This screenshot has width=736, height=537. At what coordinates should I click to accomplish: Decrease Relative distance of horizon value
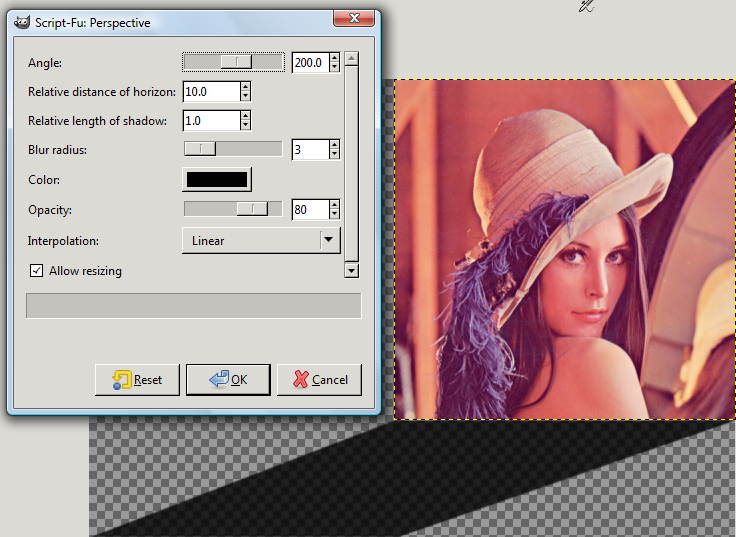[x=245, y=97]
